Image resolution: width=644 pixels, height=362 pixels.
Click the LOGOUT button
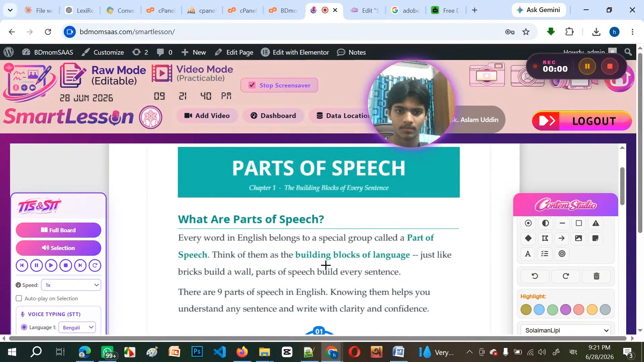[x=582, y=121]
